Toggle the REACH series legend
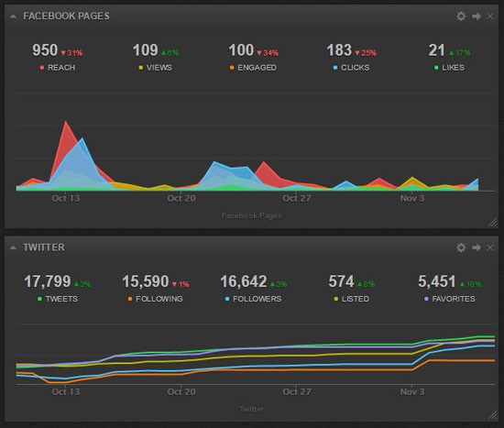This screenshot has width=504, height=428. click(58, 68)
